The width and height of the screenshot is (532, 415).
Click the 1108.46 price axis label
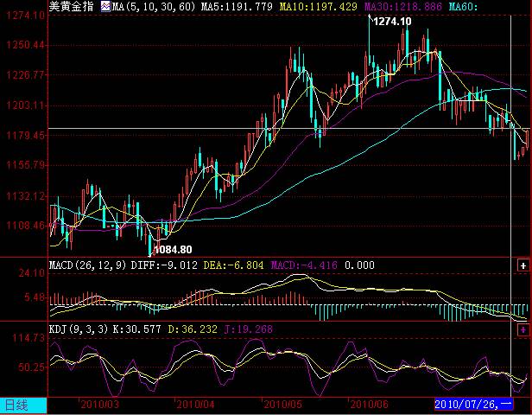click(26, 226)
